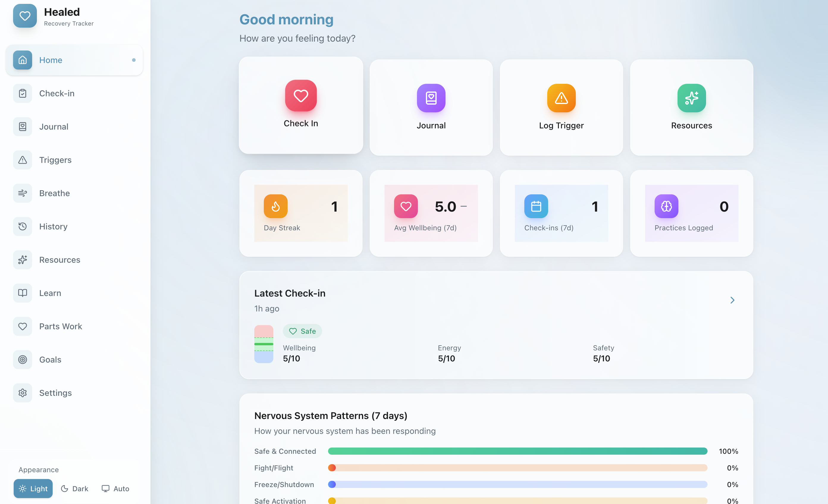Screen dimensions: 828x504
Task: Click the Avg Wellbeing heart icon
Action: click(406, 206)
